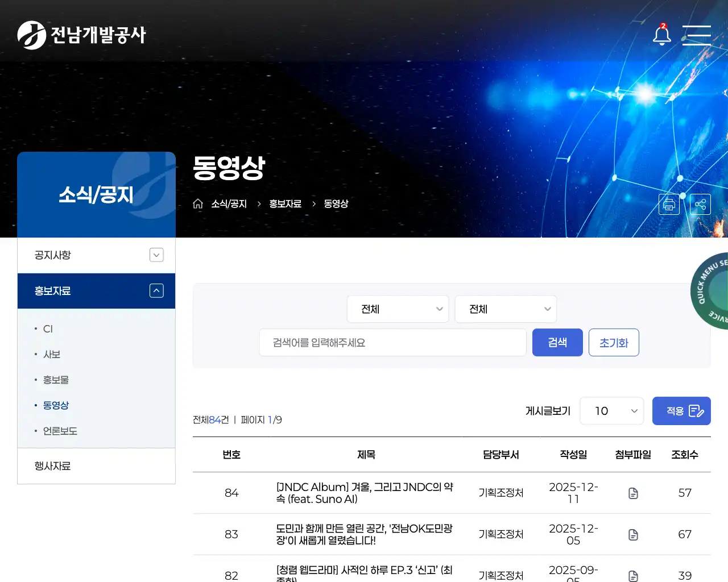Open the second 전체 search-type dropdown

point(506,309)
